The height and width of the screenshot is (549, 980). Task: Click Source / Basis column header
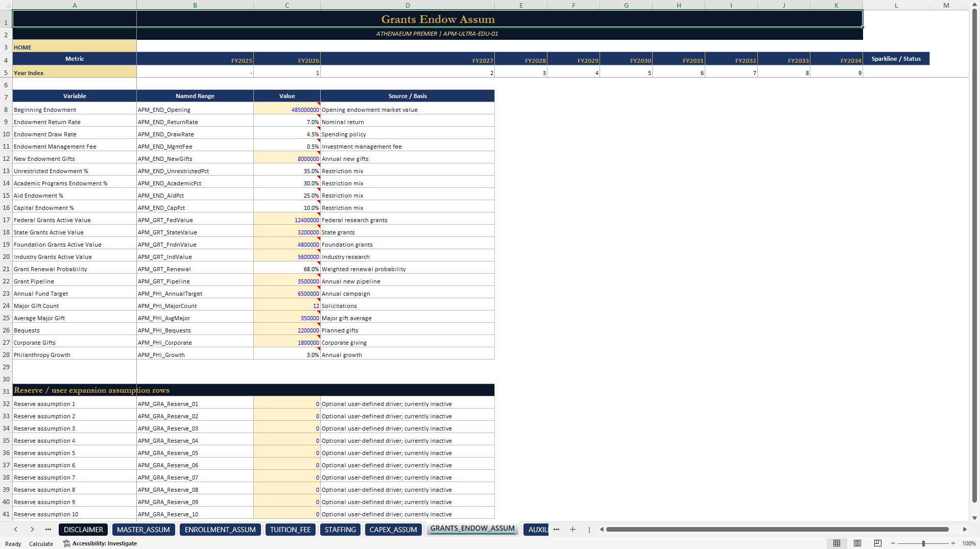(x=408, y=96)
